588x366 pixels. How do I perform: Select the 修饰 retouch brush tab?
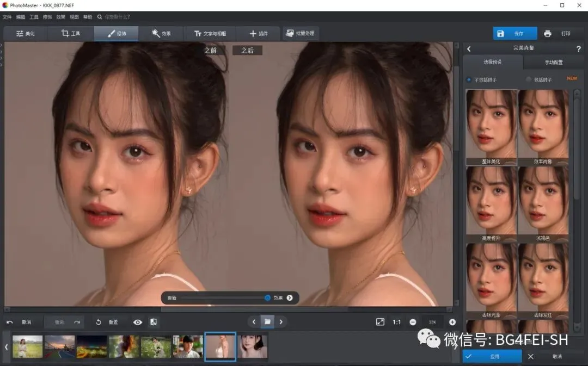[117, 33]
